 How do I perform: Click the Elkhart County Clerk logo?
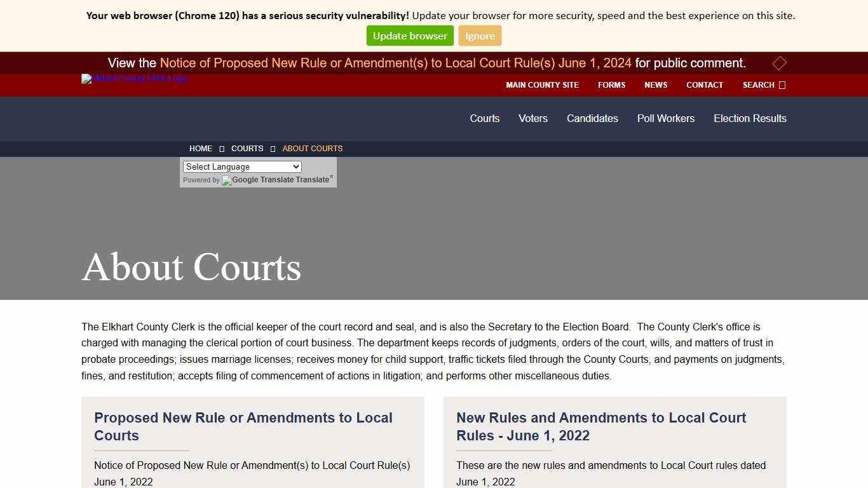(x=134, y=78)
